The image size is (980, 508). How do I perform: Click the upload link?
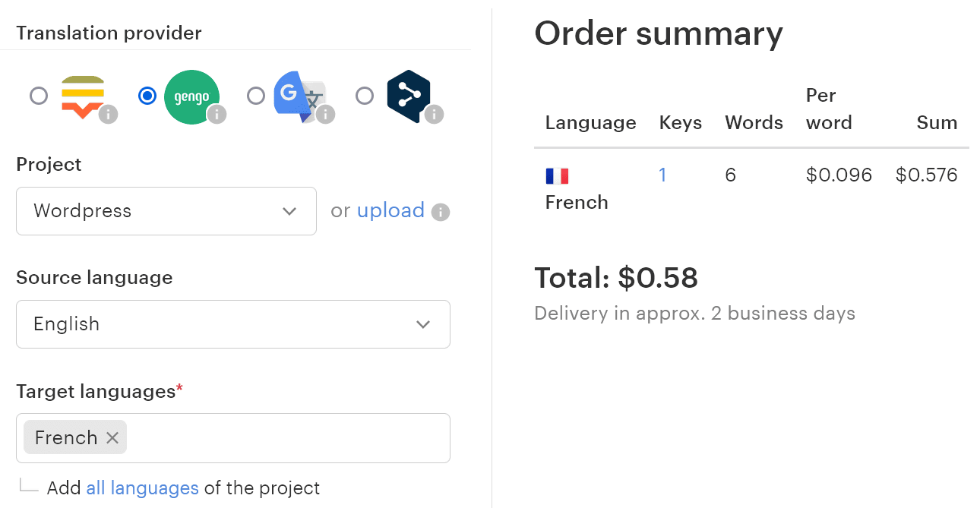tap(390, 210)
